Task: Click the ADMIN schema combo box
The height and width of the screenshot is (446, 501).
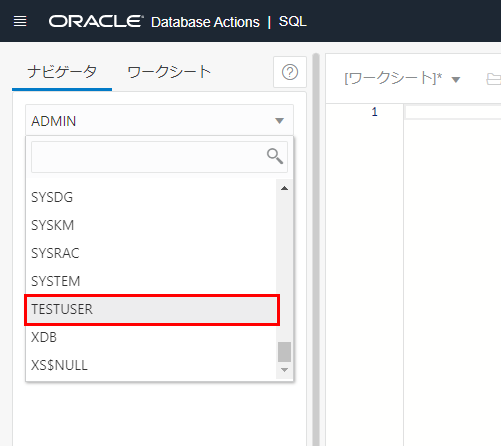Action: (159, 120)
